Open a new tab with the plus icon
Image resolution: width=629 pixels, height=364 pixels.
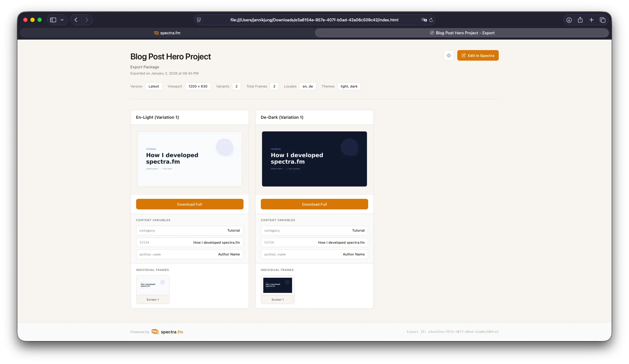(591, 19)
